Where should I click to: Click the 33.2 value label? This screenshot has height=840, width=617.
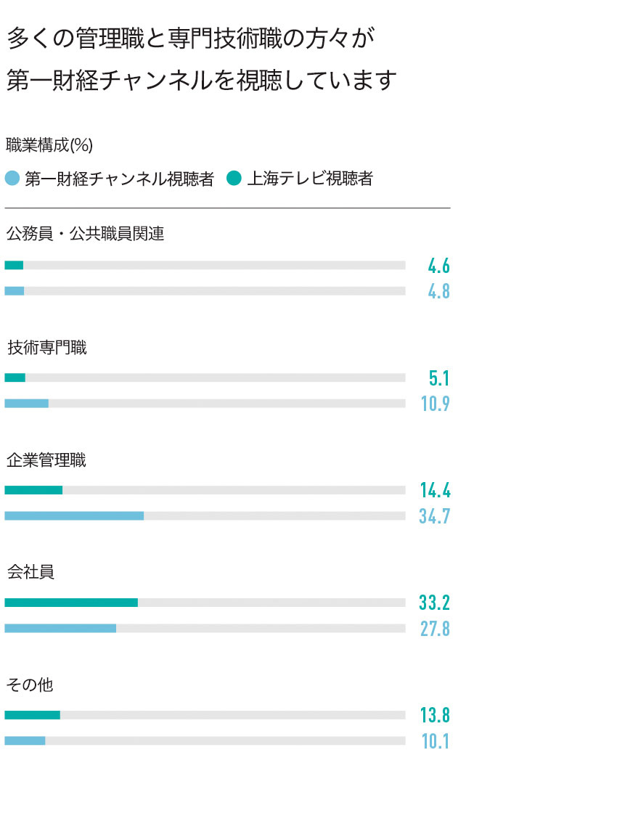point(434,603)
